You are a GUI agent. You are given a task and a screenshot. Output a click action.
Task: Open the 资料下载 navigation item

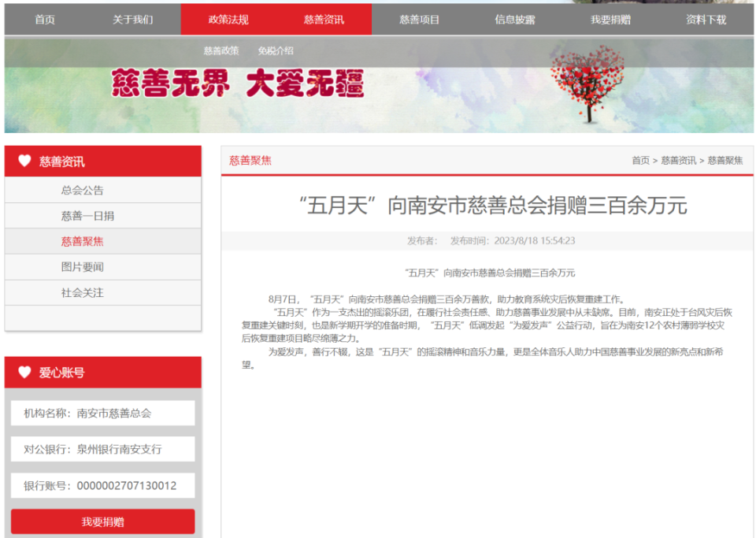tap(706, 19)
